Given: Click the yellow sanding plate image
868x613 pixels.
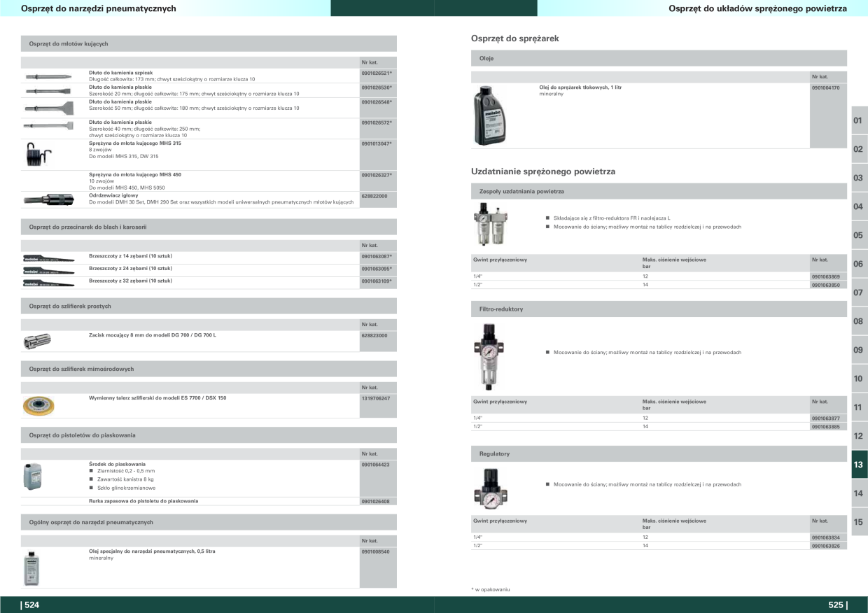Looking at the screenshot, I should pyautogui.click(x=38, y=405).
